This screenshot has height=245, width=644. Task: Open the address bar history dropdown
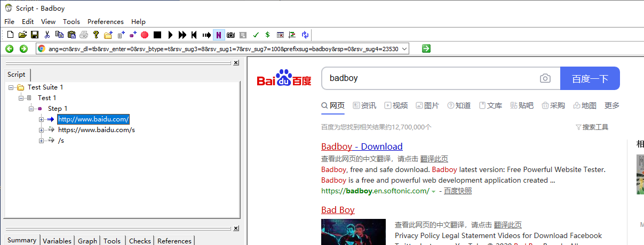point(404,49)
